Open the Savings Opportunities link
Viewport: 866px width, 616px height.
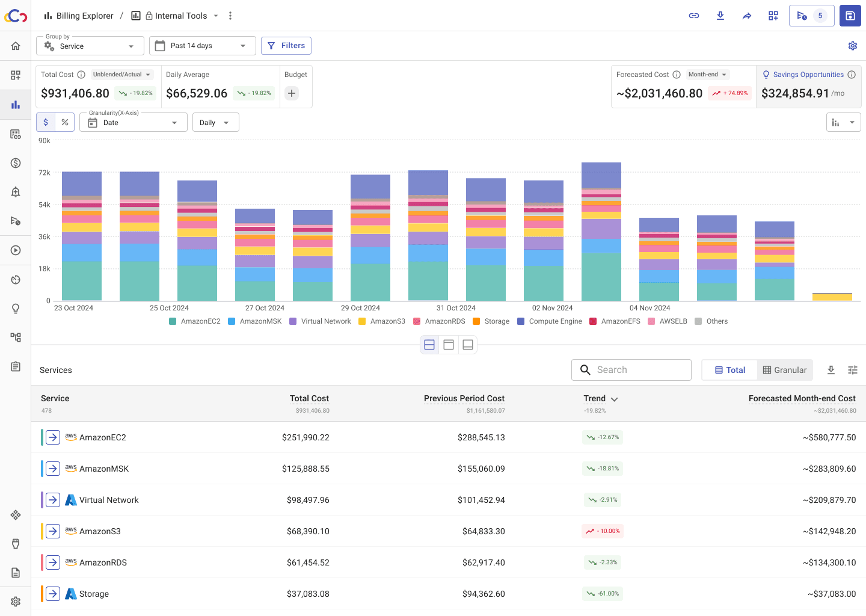pyautogui.click(x=808, y=75)
